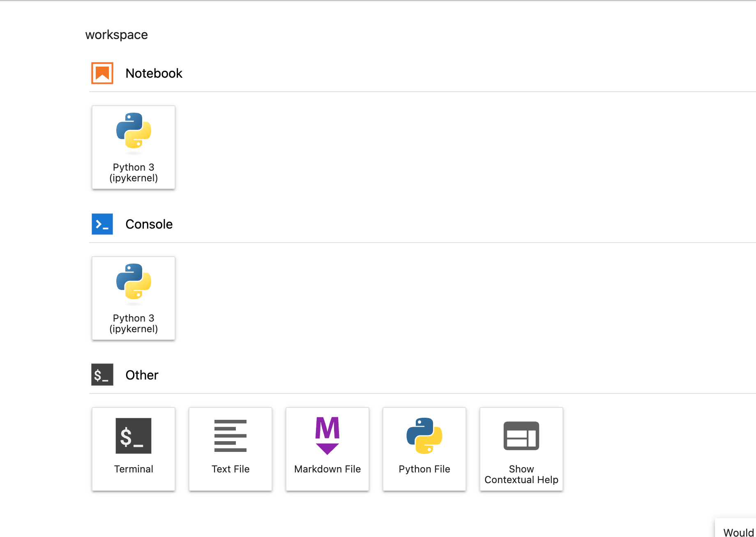Create a new Markdown File
Viewport: 756px width, 537px height.
[x=327, y=449]
